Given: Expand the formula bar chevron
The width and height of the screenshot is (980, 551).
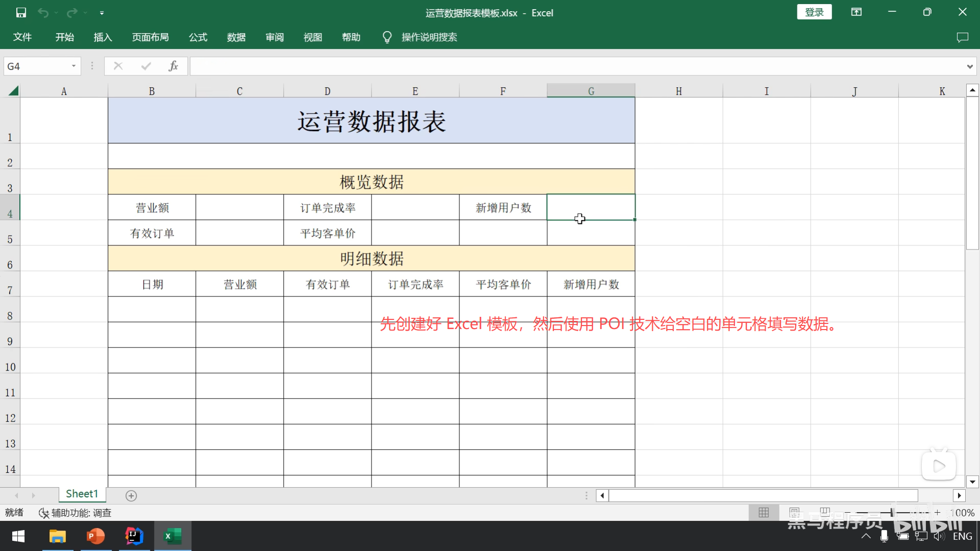Looking at the screenshot, I should [969, 66].
